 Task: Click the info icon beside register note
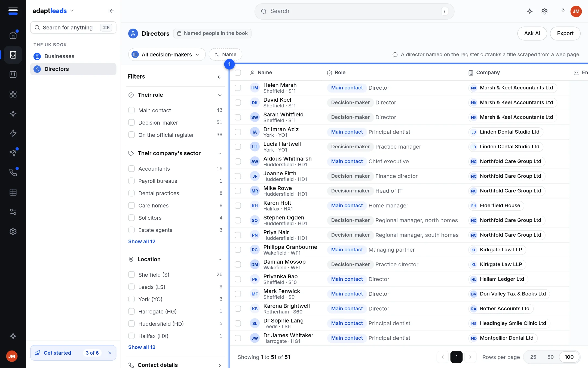pos(395,55)
